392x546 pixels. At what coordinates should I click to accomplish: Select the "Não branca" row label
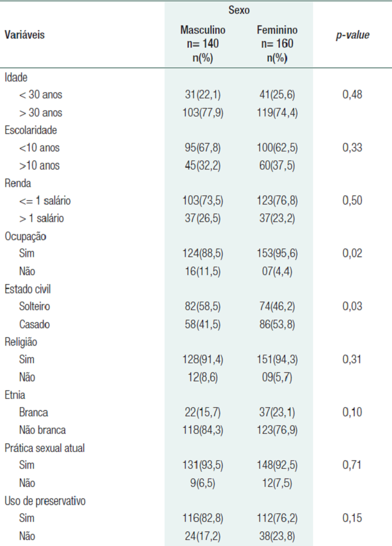pos(42,430)
